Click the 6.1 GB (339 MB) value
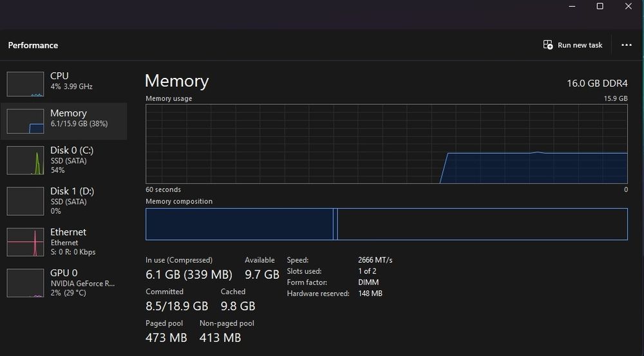The height and width of the screenshot is (356, 644). click(189, 274)
